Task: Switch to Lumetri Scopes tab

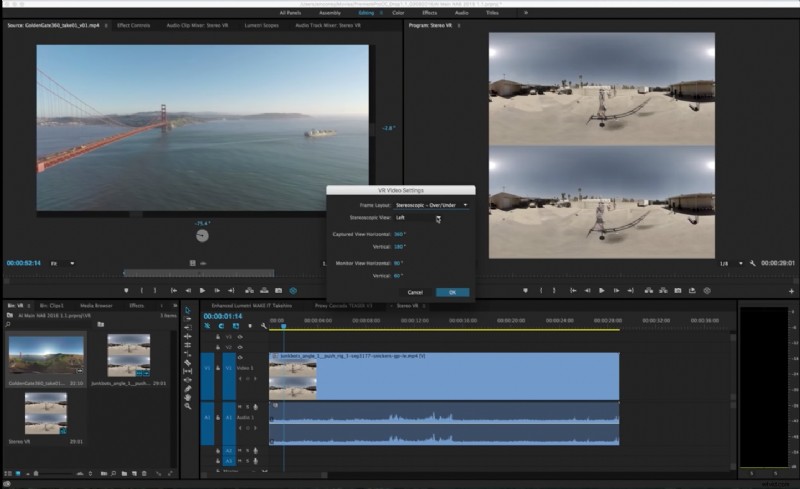Action: tap(261, 25)
